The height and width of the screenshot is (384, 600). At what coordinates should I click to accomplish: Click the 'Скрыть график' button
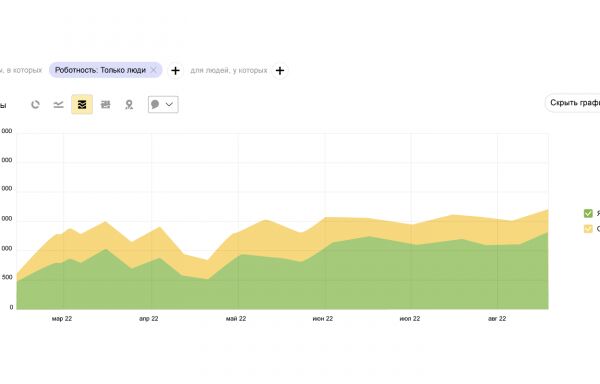[x=573, y=103]
